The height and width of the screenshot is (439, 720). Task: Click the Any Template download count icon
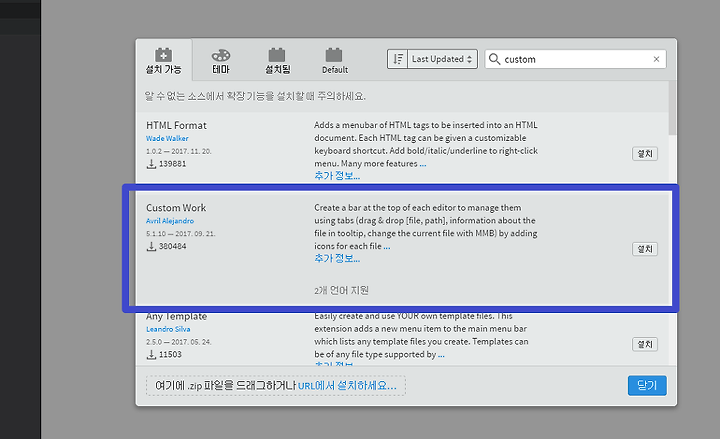click(151, 355)
